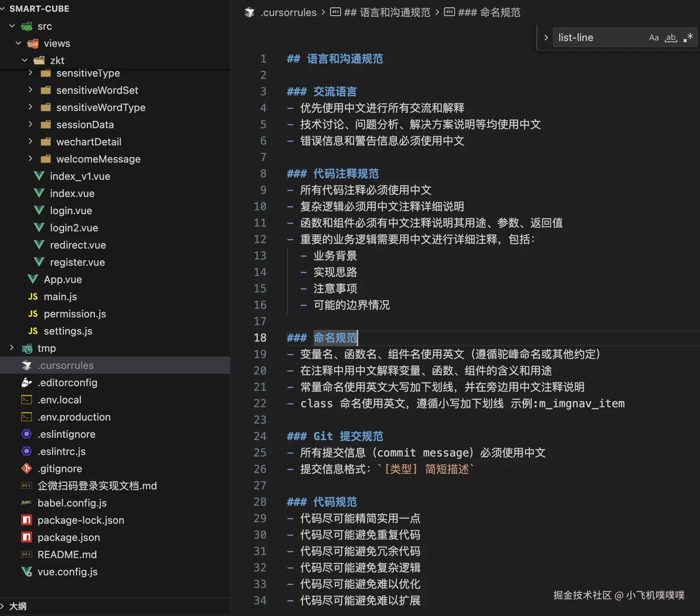Click the ESLint icon beside .eslintrc.js
Screen dimensions: 700x616
tap(27, 451)
